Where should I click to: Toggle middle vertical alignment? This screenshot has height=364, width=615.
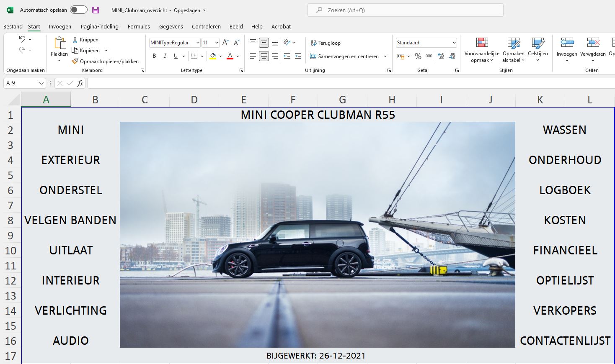(x=264, y=43)
